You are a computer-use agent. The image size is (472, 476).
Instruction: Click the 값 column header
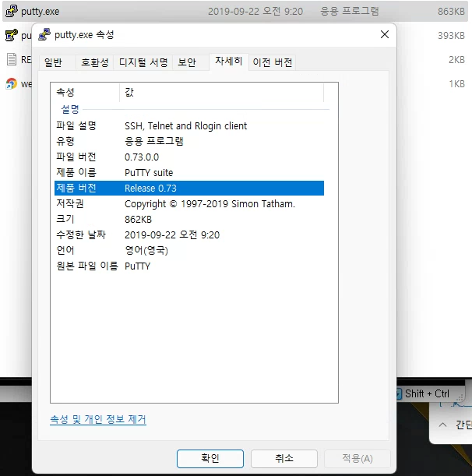tap(221, 92)
